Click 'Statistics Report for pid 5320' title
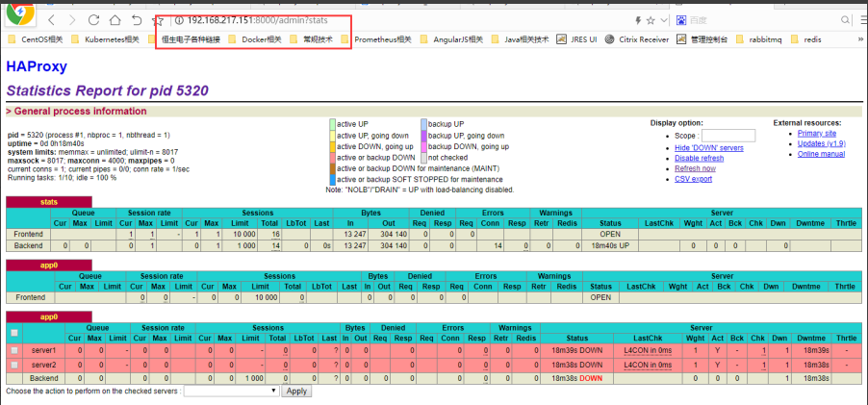 tap(108, 90)
